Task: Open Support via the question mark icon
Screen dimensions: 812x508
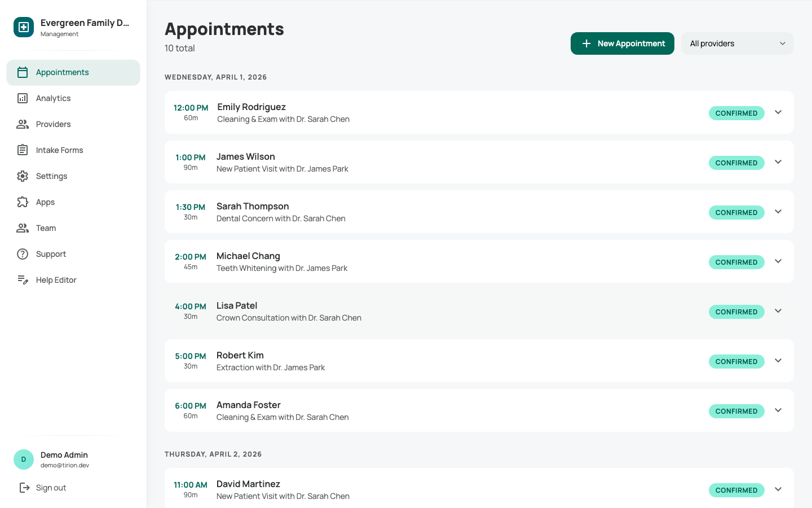Action: click(x=23, y=253)
